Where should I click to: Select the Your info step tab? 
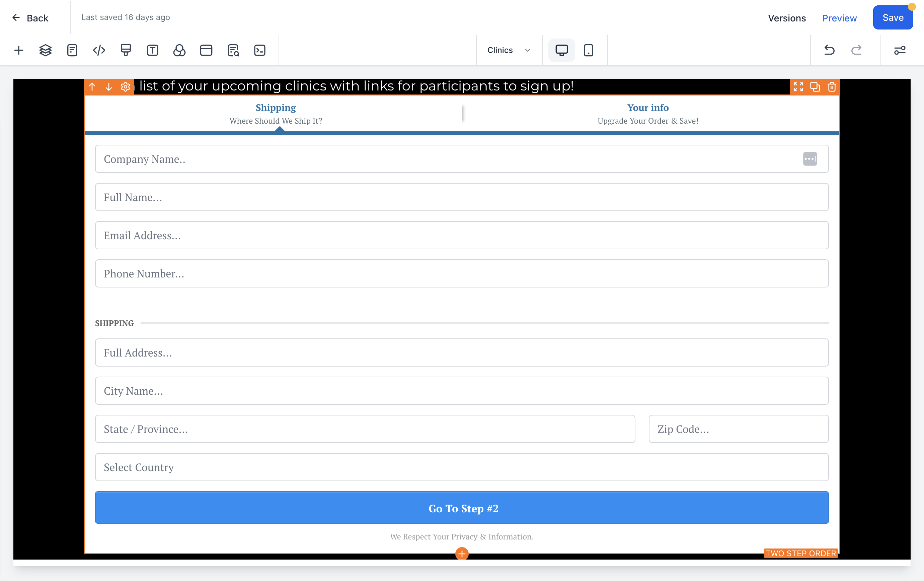pyautogui.click(x=648, y=114)
